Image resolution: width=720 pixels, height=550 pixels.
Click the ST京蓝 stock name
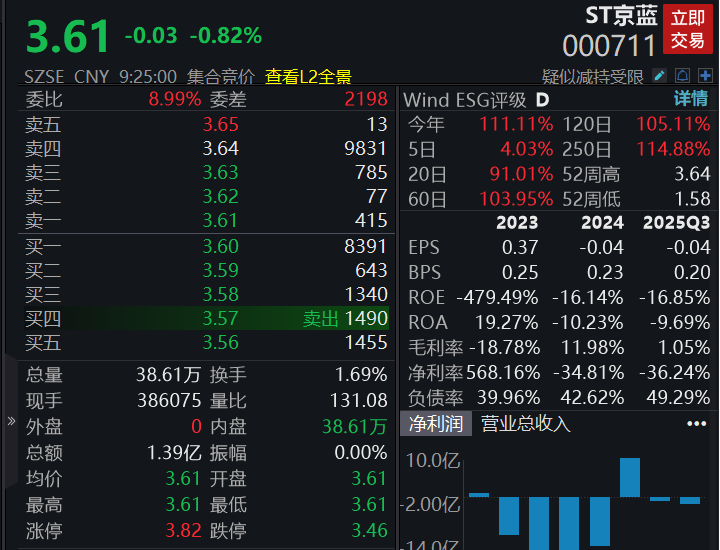tap(621, 16)
